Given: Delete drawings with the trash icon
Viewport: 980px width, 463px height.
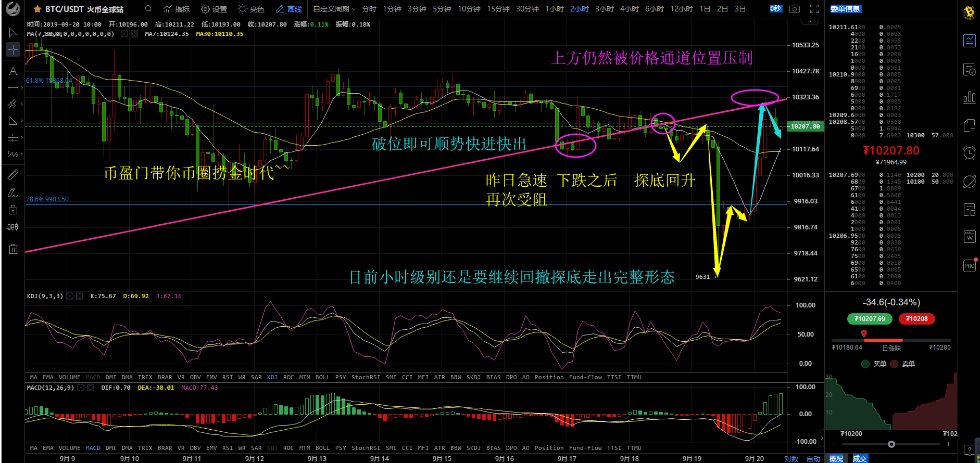Looking at the screenshot, I should (x=13, y=249).
